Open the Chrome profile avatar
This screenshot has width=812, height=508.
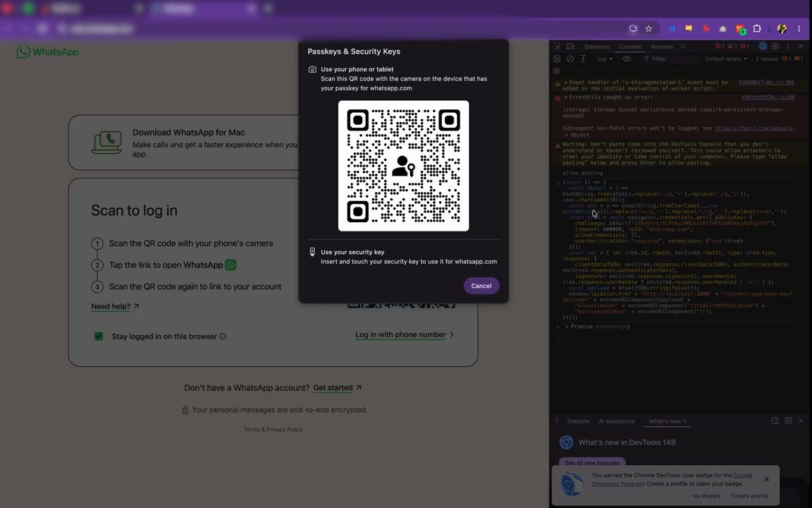(x=782, y=29)
